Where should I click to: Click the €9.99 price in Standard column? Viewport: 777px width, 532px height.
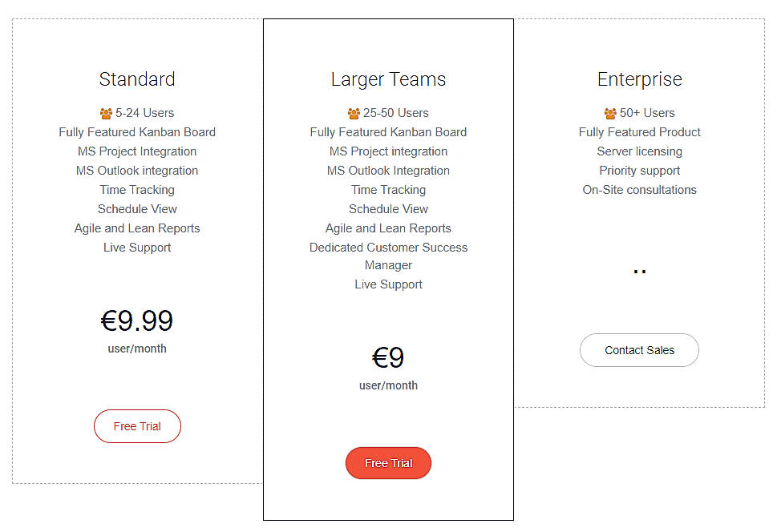(x=137, y=320)
